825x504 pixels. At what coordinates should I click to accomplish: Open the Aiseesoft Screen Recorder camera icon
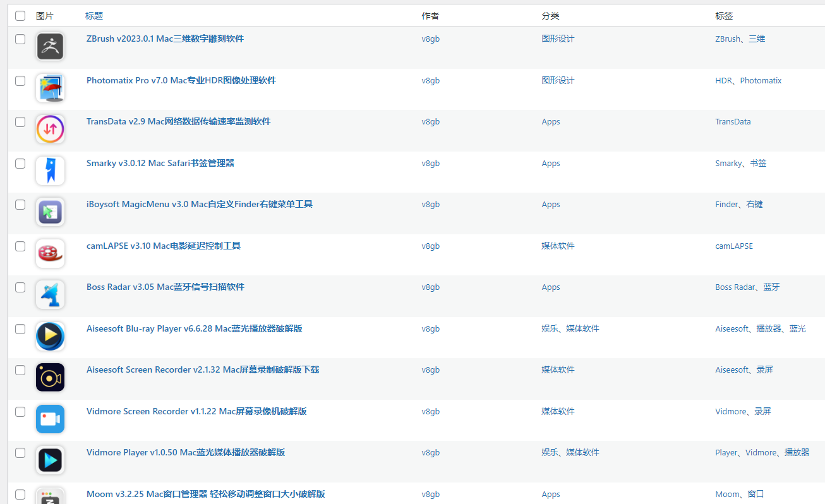50,377
